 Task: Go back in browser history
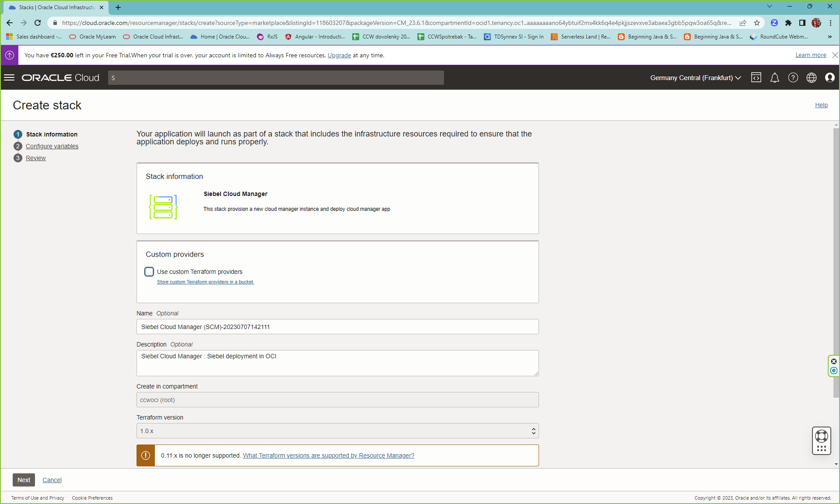(x=10, y=23)
